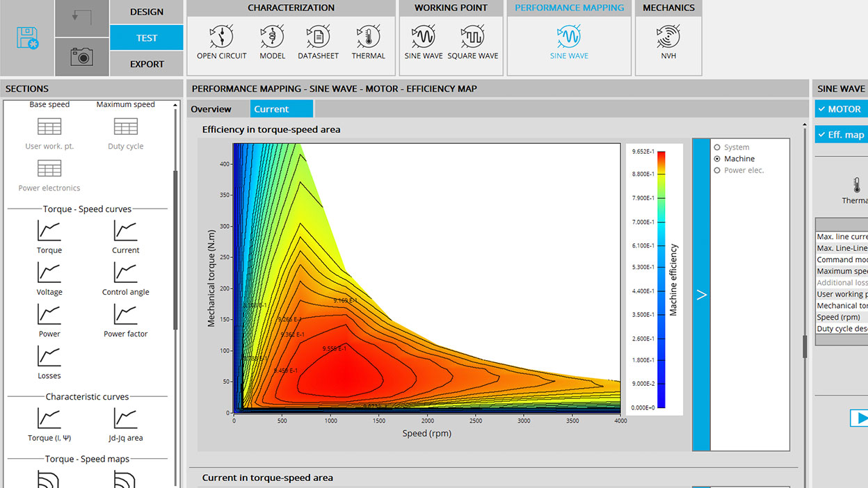
Task: Click the blue run arrow button
Action: 860,418
